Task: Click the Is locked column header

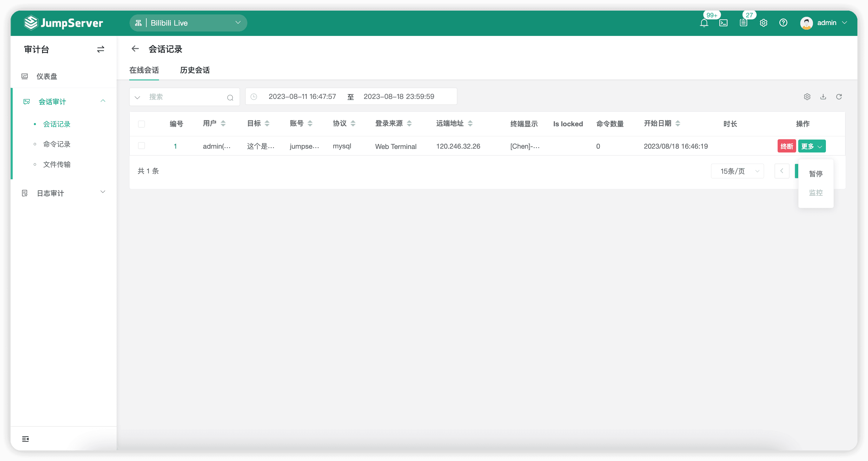Action: coord(568,124)
